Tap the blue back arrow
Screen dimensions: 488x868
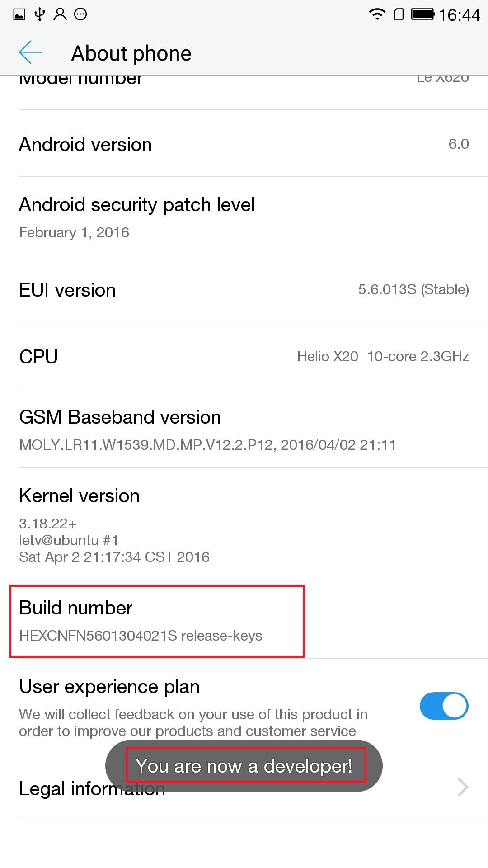tap(31, 52)
